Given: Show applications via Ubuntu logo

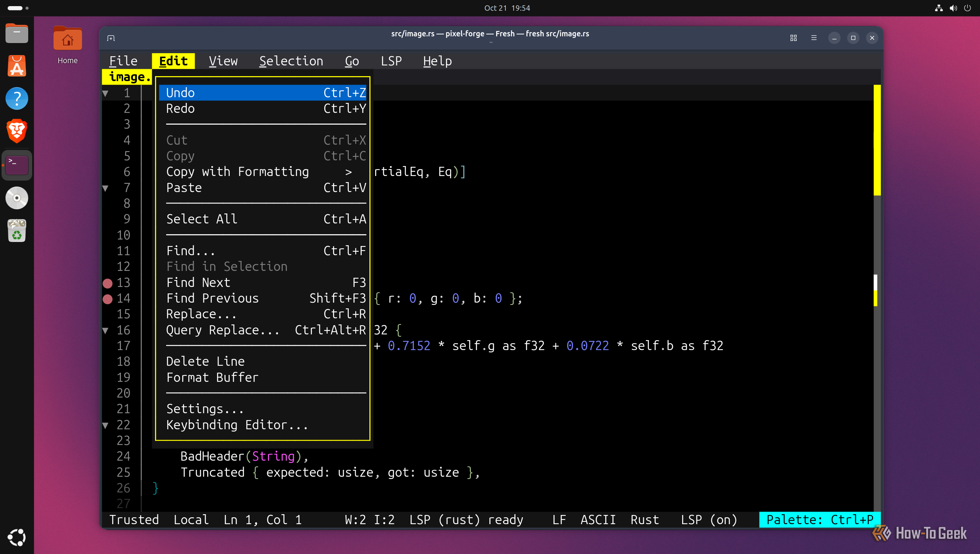Looking at the screenshot, I should point(17,537).
